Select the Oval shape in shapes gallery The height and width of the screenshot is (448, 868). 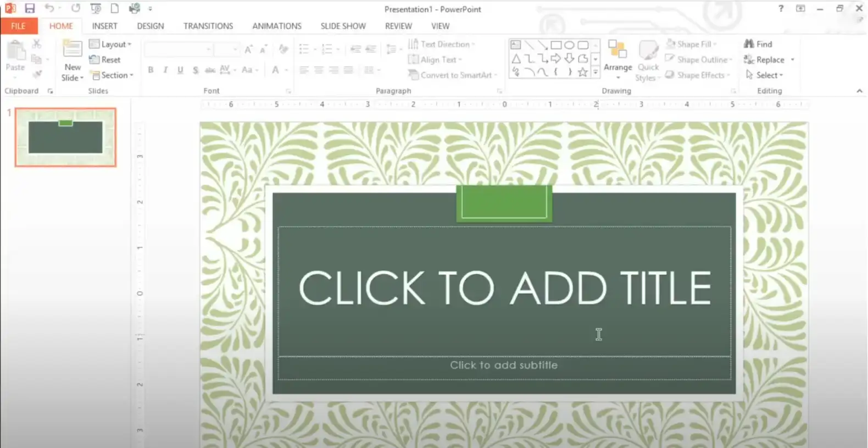tap(569, 45)
